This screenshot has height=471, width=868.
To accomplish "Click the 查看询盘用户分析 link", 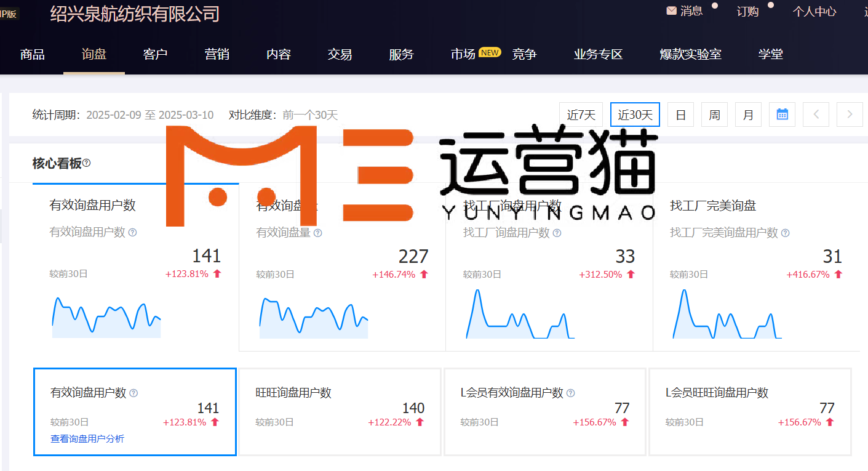I will point(87,438).
